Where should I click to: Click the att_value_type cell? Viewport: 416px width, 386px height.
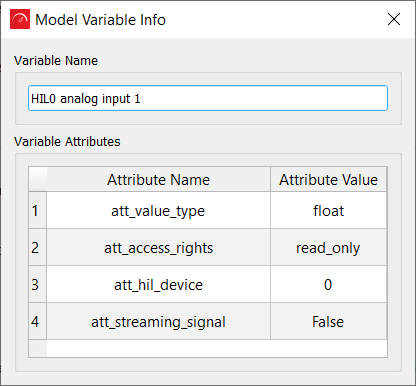point(159,210)
